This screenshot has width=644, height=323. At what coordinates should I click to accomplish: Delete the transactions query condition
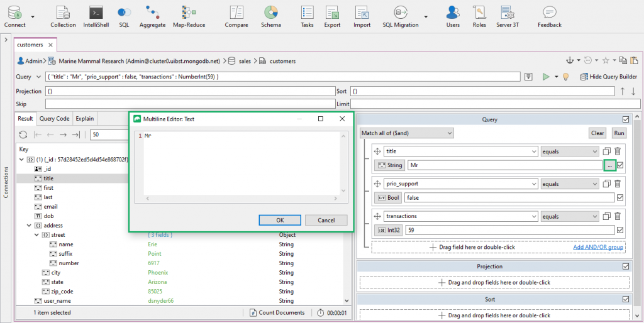618,216
